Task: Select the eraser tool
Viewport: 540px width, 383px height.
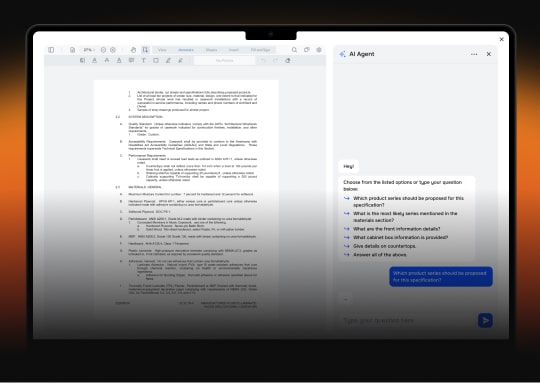Action: tap(288, 61)
